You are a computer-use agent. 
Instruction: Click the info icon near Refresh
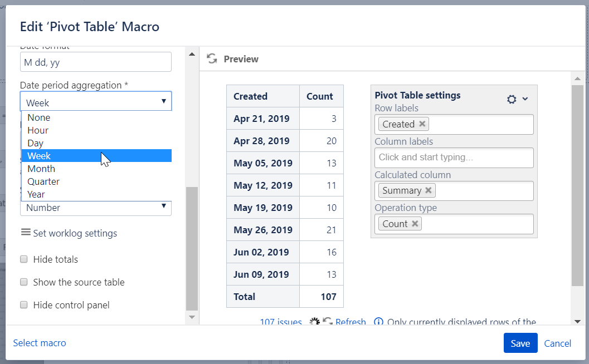[378, 322]
